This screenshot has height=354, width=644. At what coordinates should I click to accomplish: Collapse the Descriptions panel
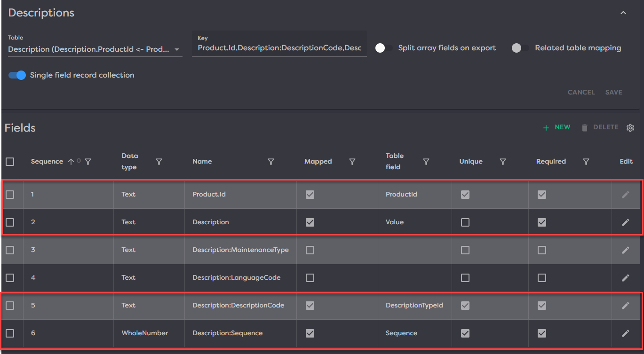tap(623, 13)
